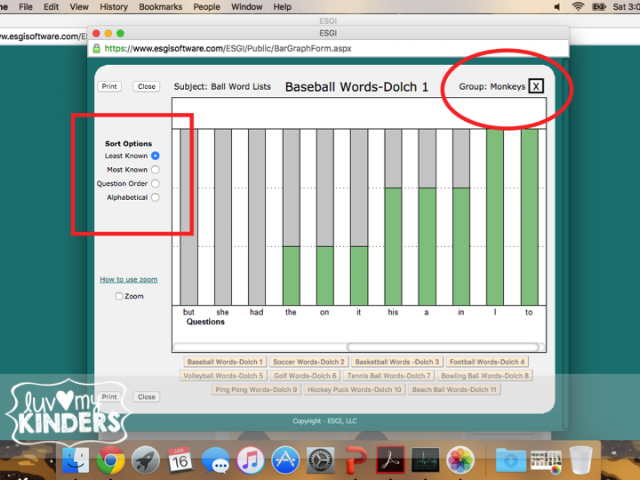The height and width of the screenshot is (480, 640).
Task: Click the volume icon in menu bar
Action: pos(557,7)
